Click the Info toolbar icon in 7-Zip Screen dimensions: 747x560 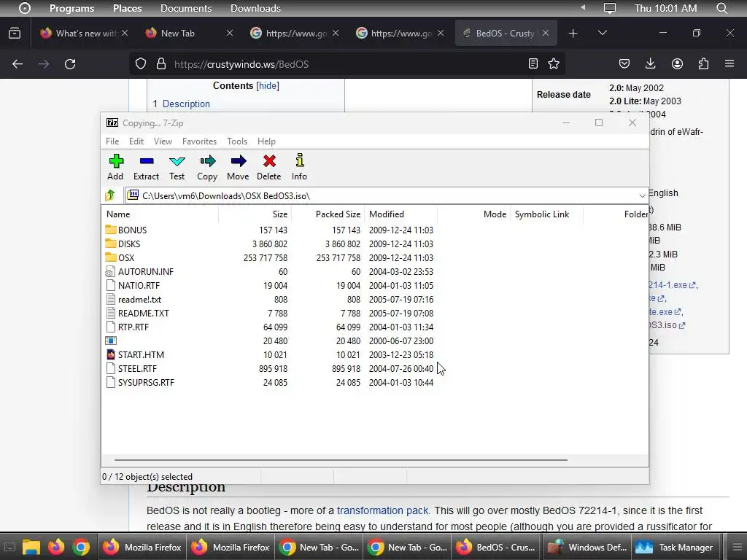pyautogui.click(x=299, y=167)
